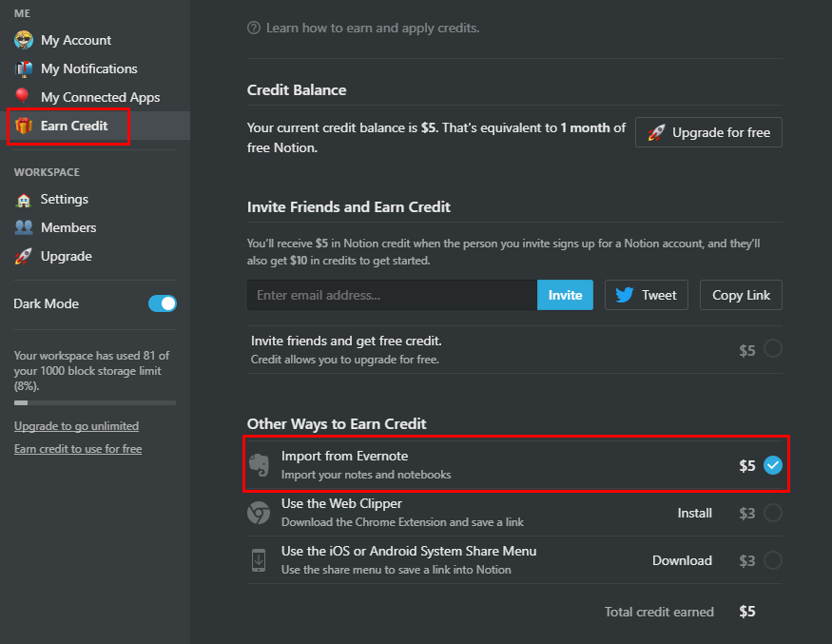Click the My Notifications mailbox icon
The height and width of the screenshot is (644, 832).
[x=24, y=68]
